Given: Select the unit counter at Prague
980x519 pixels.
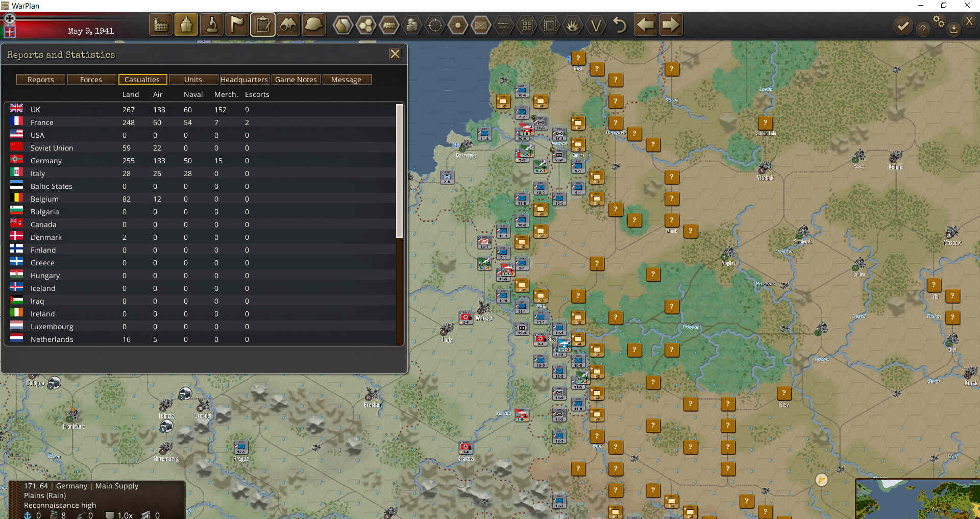Looking at the screenshot, I should pyautogui.click(x=241, y=448).
